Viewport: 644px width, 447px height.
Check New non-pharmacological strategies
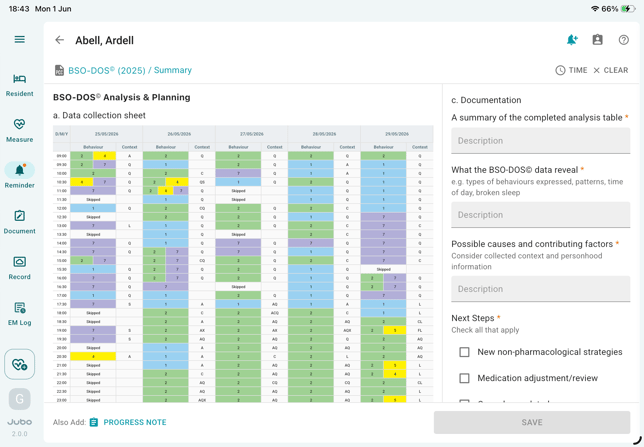pyautogui.click(x=464, y=352)
